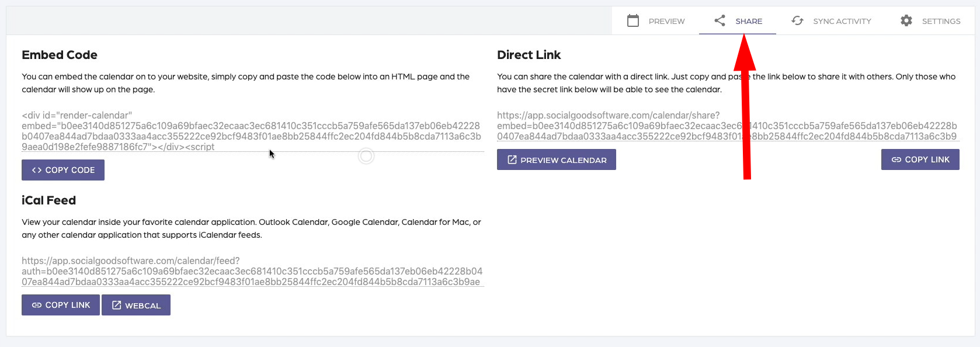980x347 pixels.
Task: Click the external-link icon on Webcal button
Action: 116,305
